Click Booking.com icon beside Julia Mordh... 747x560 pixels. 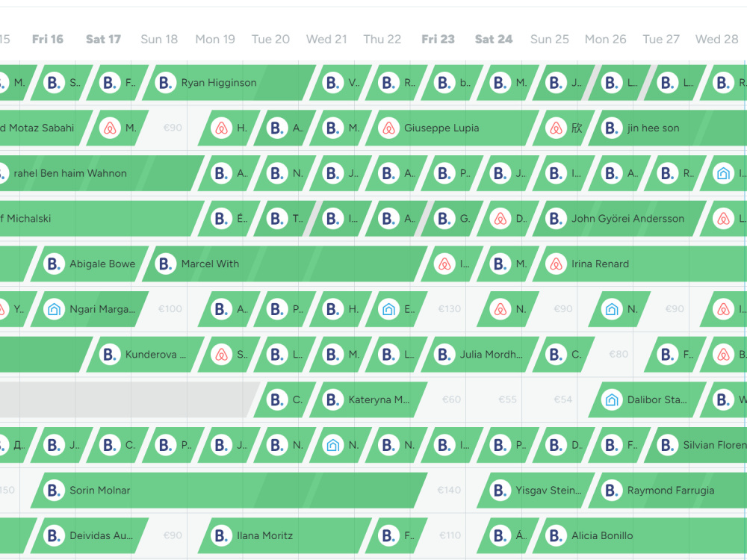(444, 354)
